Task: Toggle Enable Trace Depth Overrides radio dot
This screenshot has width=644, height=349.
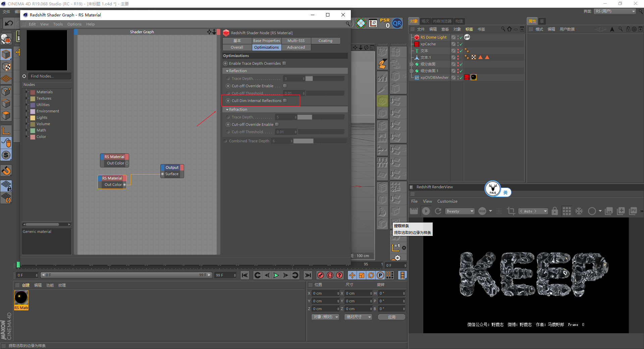Action: [225, 63]
